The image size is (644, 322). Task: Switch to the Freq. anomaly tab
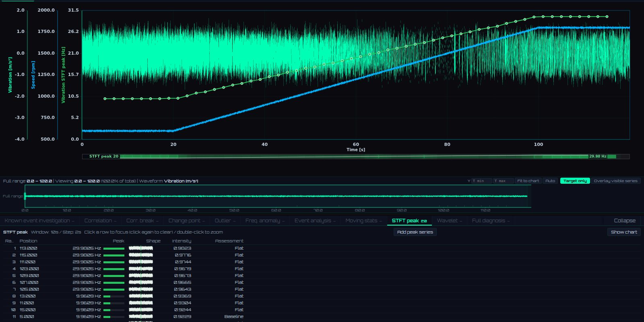point(265,221)
